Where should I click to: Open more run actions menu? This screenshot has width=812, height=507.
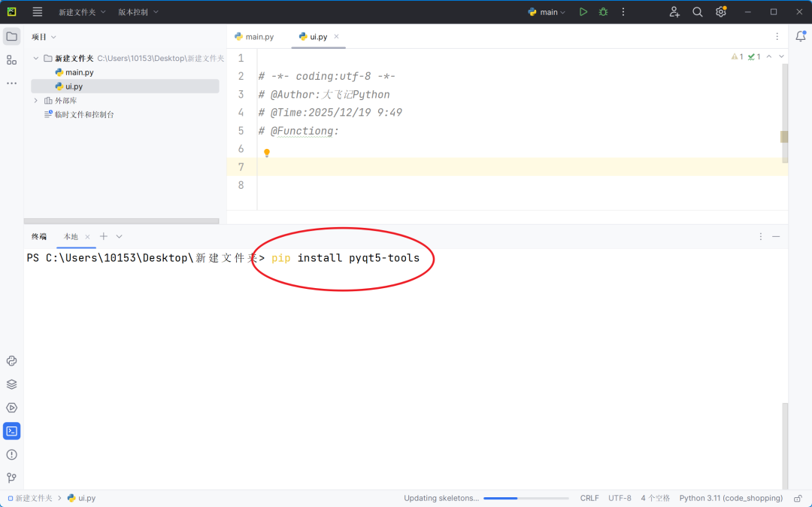(623, 12)
